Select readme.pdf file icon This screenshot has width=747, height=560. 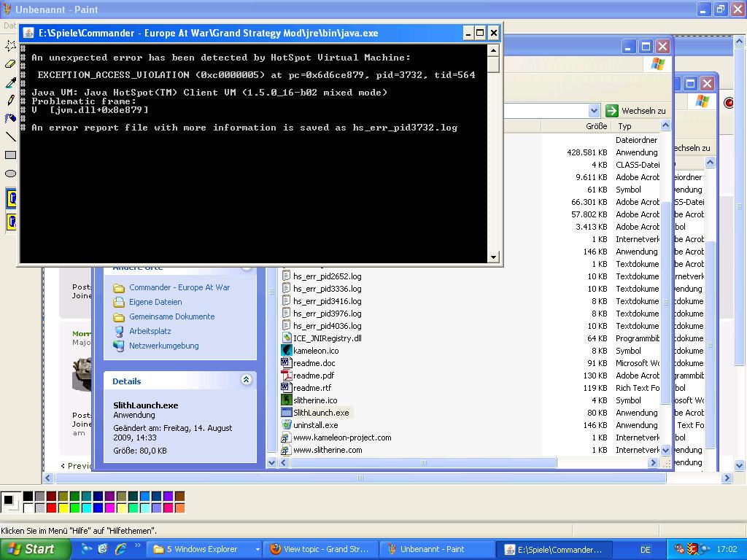coord(286,376)
